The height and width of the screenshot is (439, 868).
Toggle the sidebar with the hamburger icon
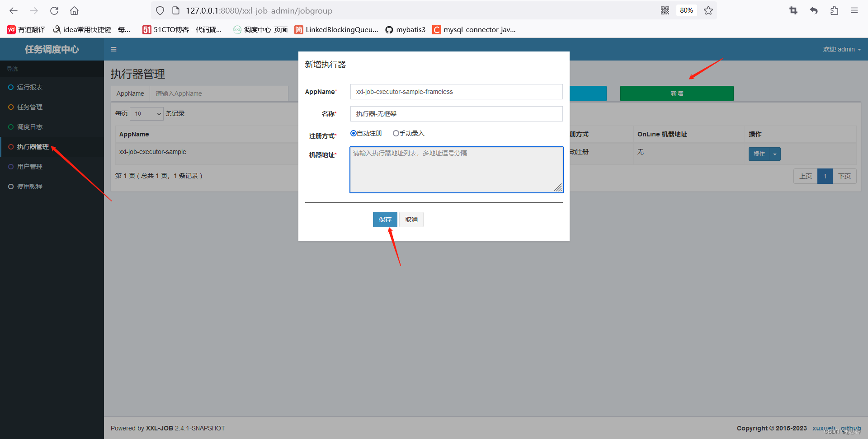pyautogui.click(x=113, y=49)
